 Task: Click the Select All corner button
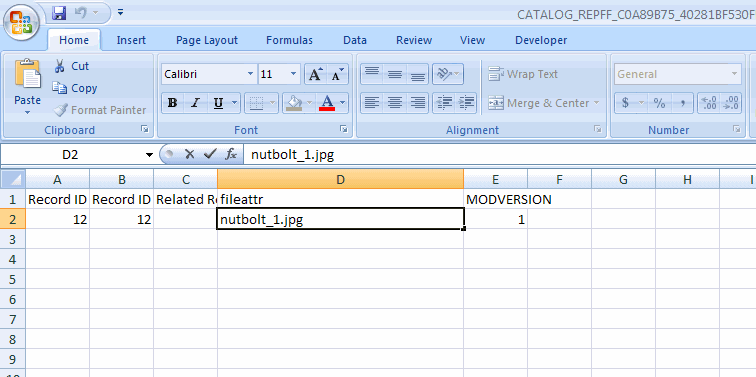(x=12, y=180)
